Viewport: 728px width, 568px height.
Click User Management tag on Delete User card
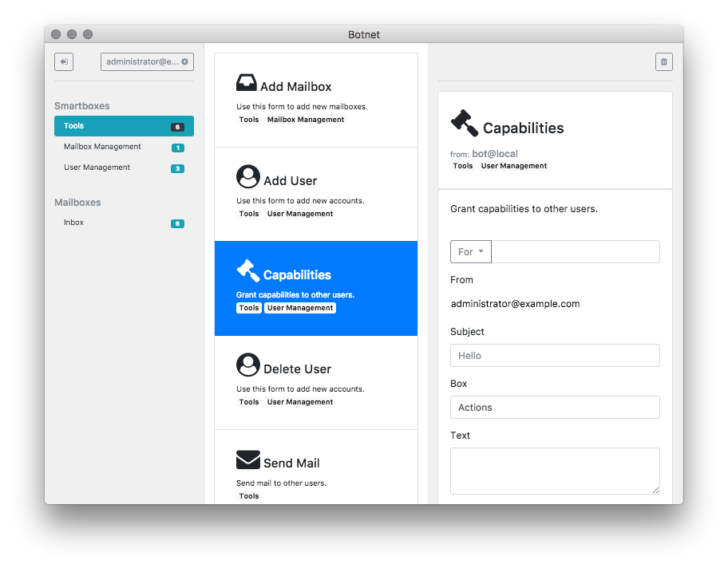300,402
